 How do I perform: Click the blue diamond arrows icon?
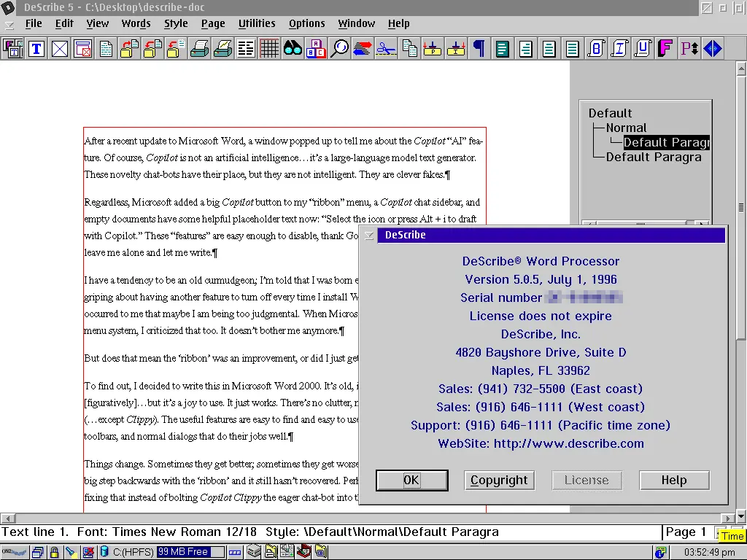[713, 49]
